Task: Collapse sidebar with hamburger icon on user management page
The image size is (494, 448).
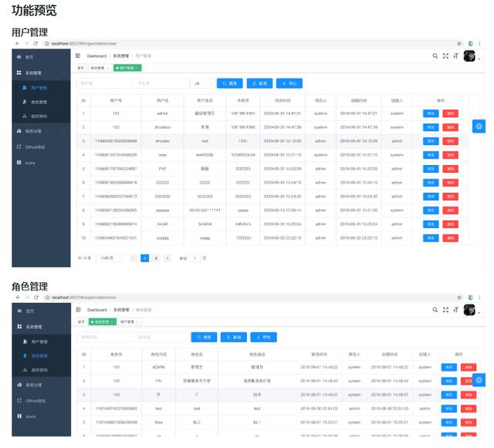Action: click(x=78, y=56)
